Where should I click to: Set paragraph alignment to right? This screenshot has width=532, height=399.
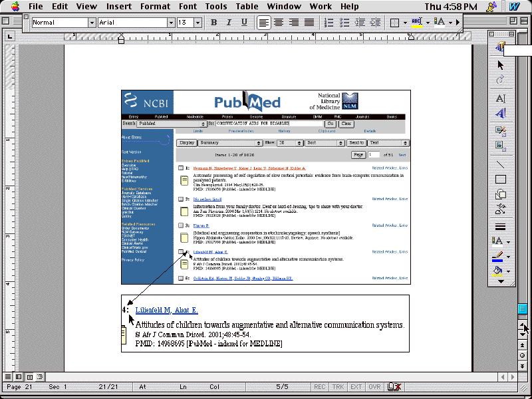[294, 23]
